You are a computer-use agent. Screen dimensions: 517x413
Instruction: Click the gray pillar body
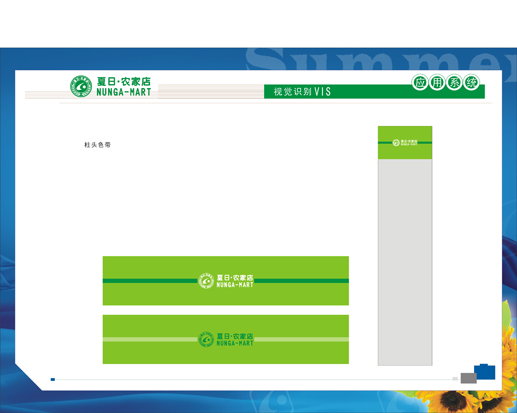pyautogui.click(x=405, y=262)
